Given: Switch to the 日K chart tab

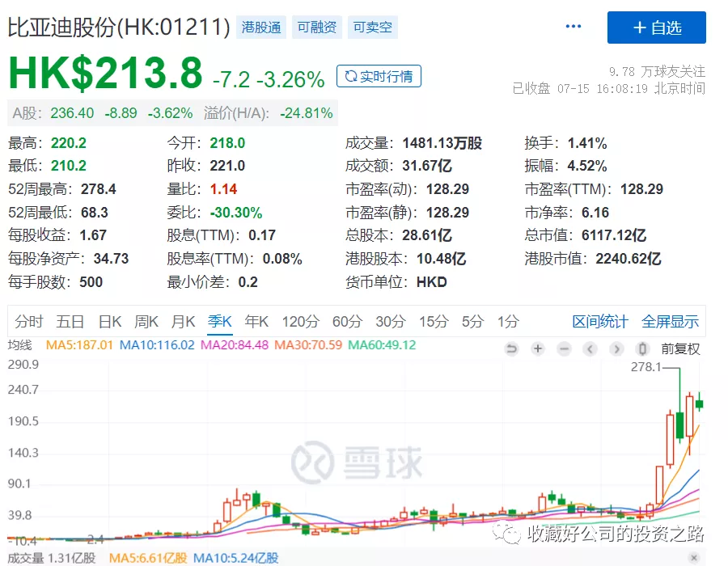Looking at the screenshot, I should tap(109, 322).
